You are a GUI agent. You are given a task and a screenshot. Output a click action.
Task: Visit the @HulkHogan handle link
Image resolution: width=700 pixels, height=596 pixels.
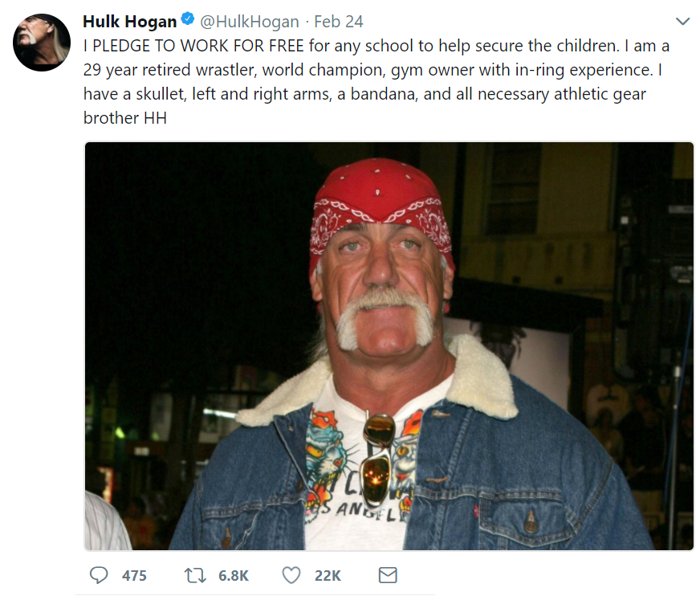(x=250, y=22)
